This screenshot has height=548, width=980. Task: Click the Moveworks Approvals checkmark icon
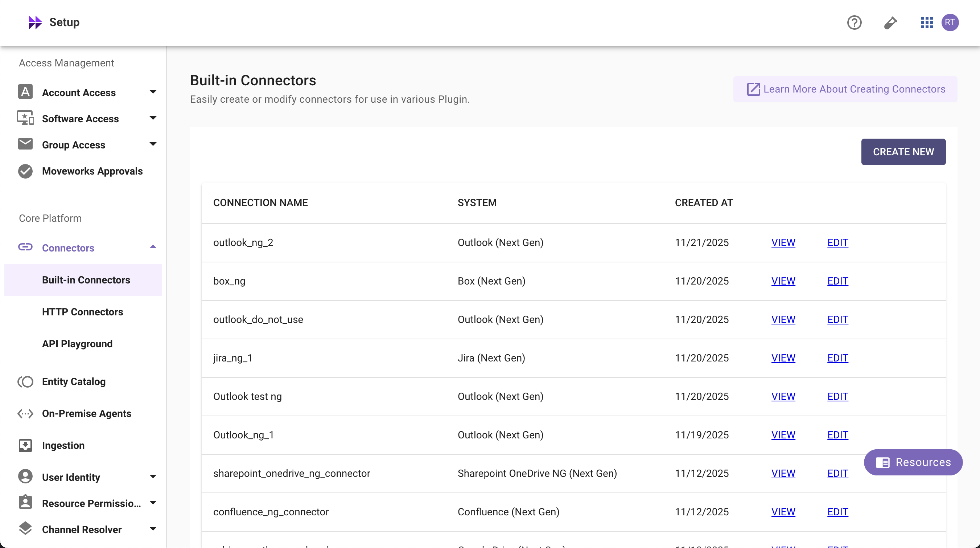click(x=25, y=171)
